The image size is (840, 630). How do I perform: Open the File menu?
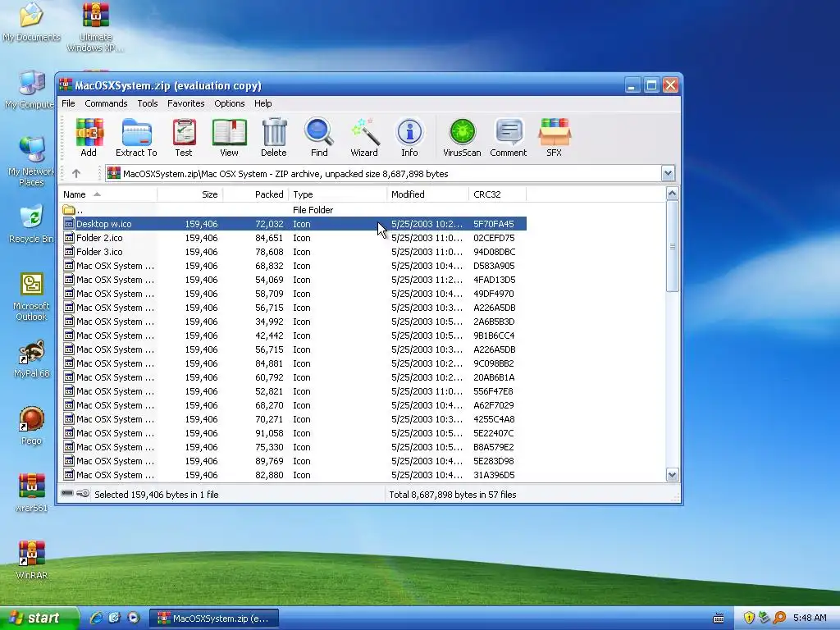pos(68,103)
